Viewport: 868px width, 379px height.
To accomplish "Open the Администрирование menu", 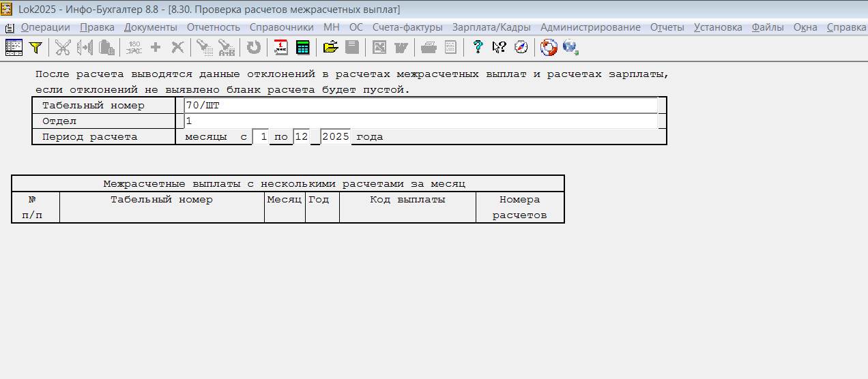I will coord(590,27).
